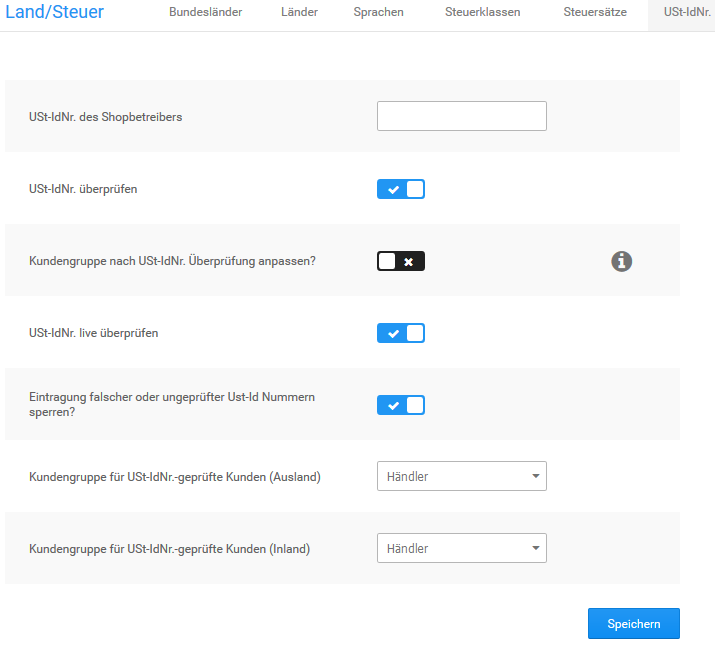The width and height of the screenshot is (715, 661).
Task: Disable the 'USt-IdNr. überprüfen' toggle
Action: [x=401, y=189]
